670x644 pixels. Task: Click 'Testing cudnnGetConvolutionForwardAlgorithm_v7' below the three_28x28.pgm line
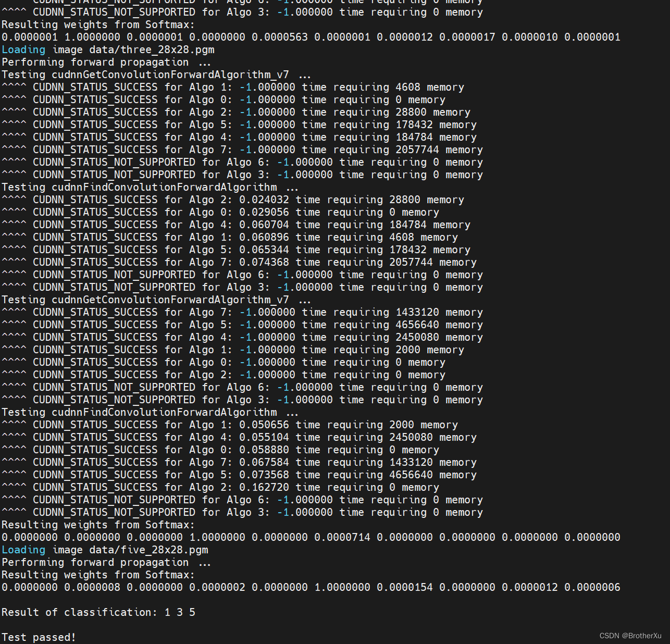(x=145, y=75)
